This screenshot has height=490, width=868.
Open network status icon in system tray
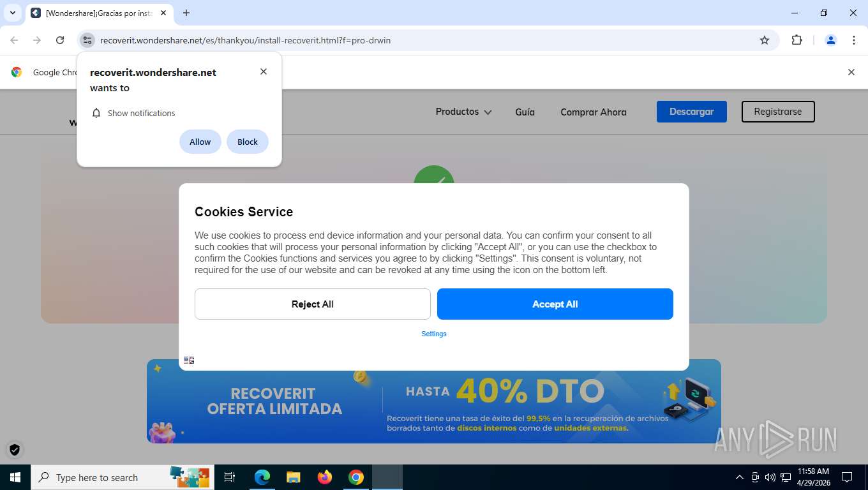[786, 477]
